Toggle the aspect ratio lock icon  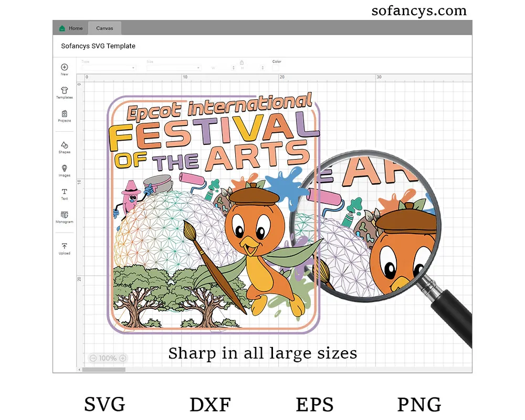(x=241, y=62)
